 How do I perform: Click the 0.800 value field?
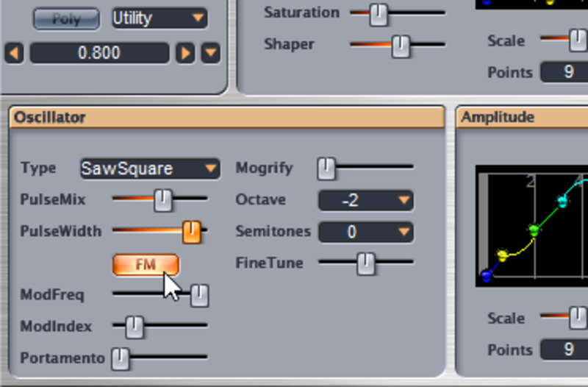pos(99,53)
